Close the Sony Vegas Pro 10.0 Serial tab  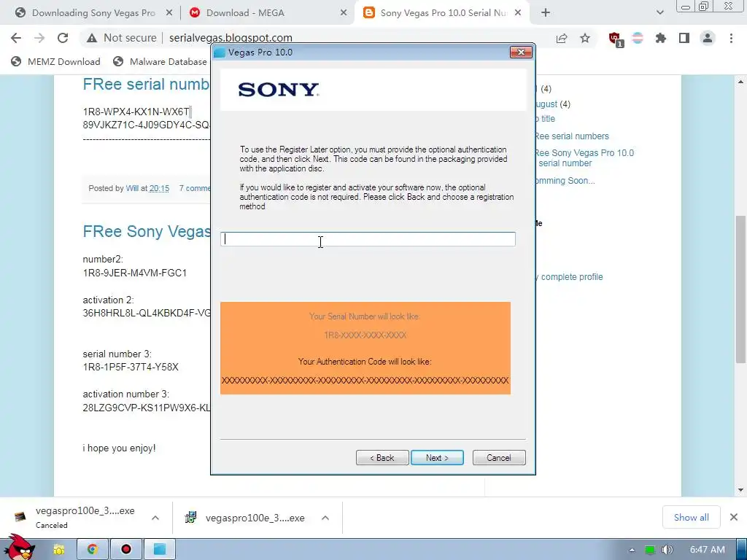point(518,13)
